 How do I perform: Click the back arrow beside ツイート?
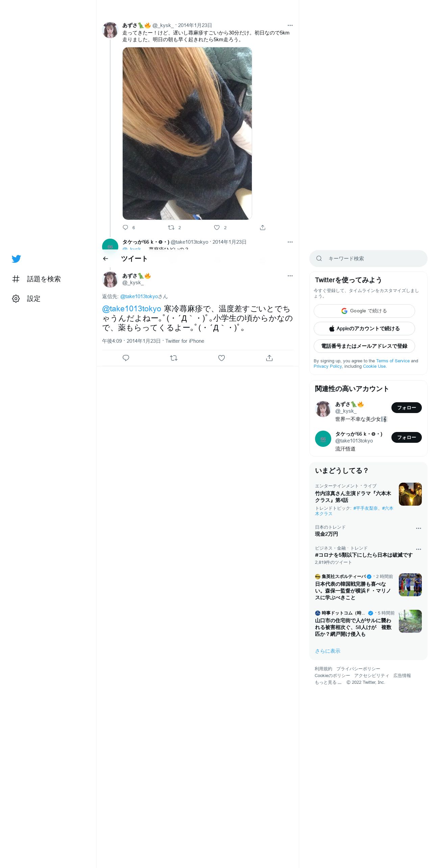[105, 259]
